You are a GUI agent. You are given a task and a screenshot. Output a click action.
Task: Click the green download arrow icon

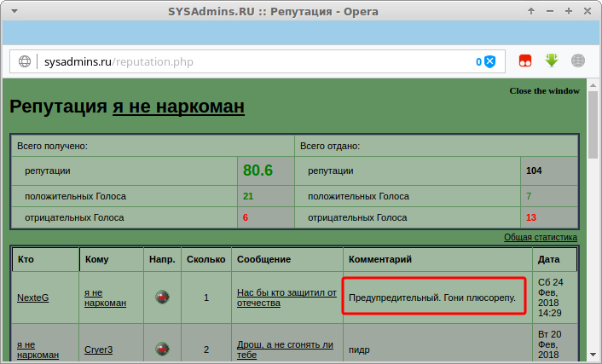pos(552,61)
